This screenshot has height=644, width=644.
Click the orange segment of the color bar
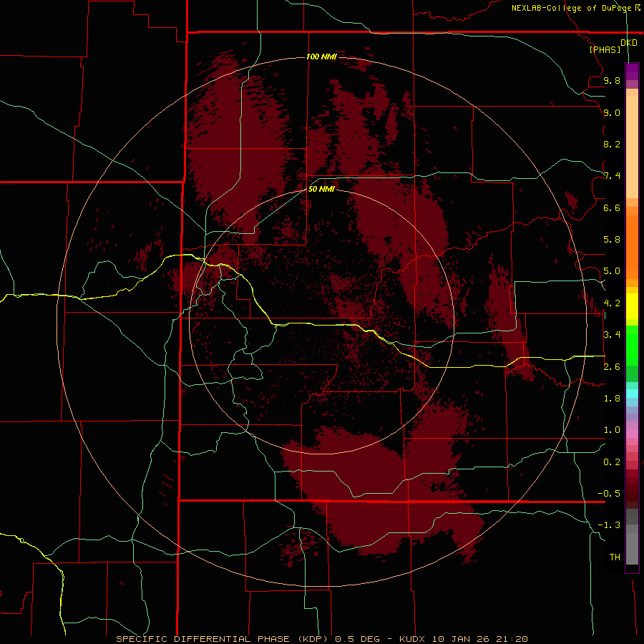click(x=632, y=248)
